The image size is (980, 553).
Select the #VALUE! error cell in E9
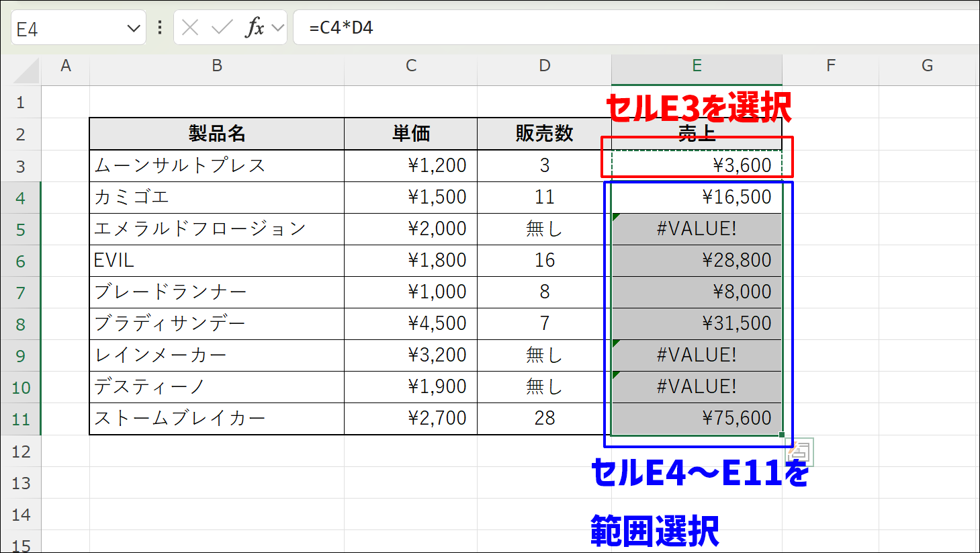(x=697, y=355)
